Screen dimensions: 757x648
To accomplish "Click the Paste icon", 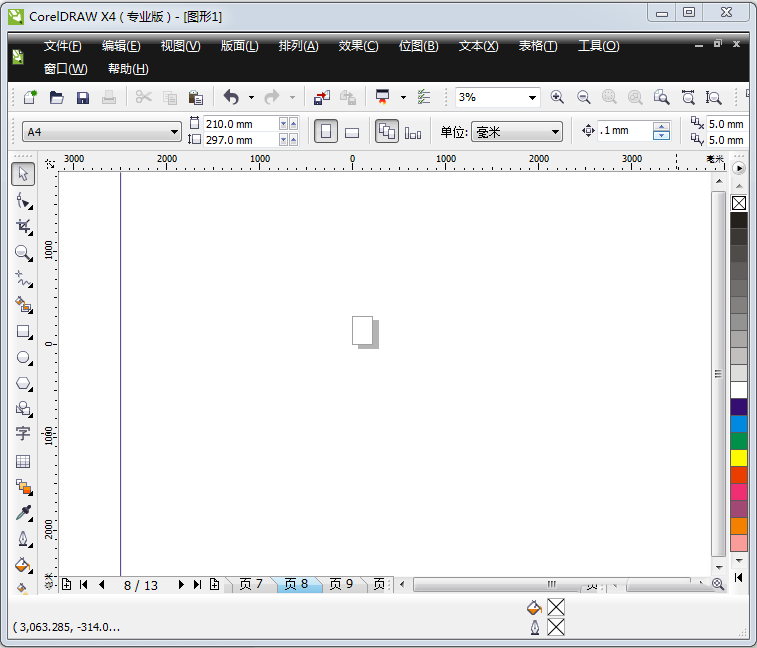I will tap(196, 97).
